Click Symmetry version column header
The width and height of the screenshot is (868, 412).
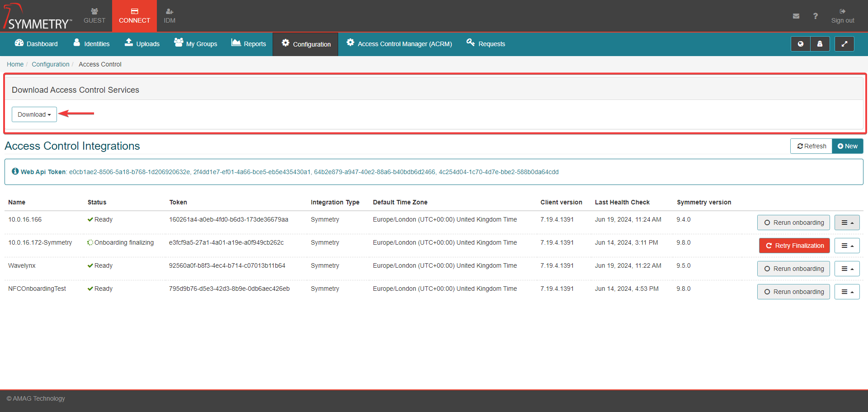click(704, 202)
